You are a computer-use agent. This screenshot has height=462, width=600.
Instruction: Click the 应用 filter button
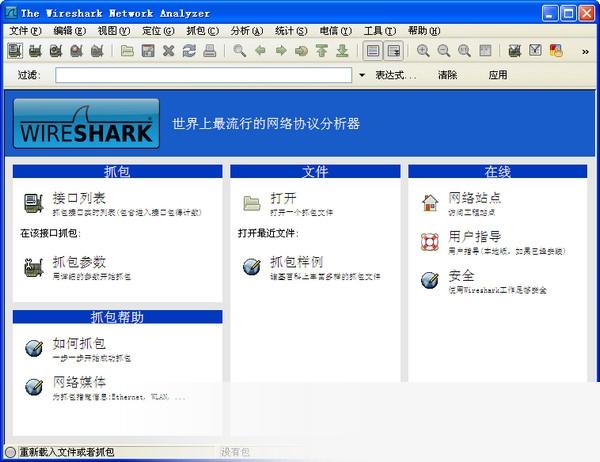click(498, 75)
